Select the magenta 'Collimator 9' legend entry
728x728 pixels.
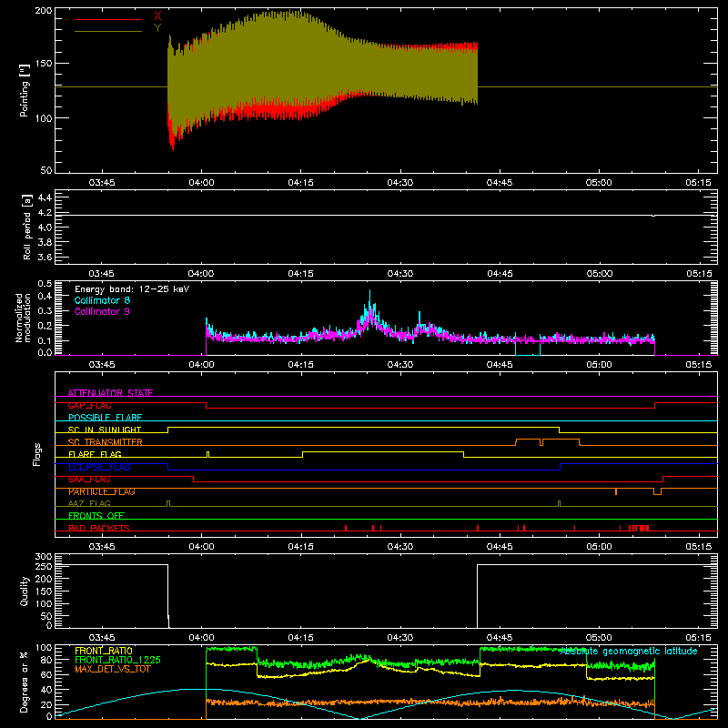[x=102, y=311]
